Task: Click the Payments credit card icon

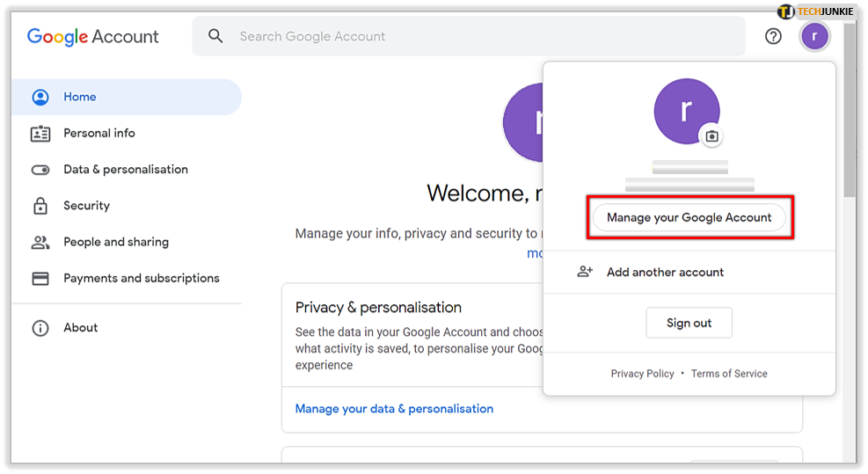Action: tap(40, 279)
